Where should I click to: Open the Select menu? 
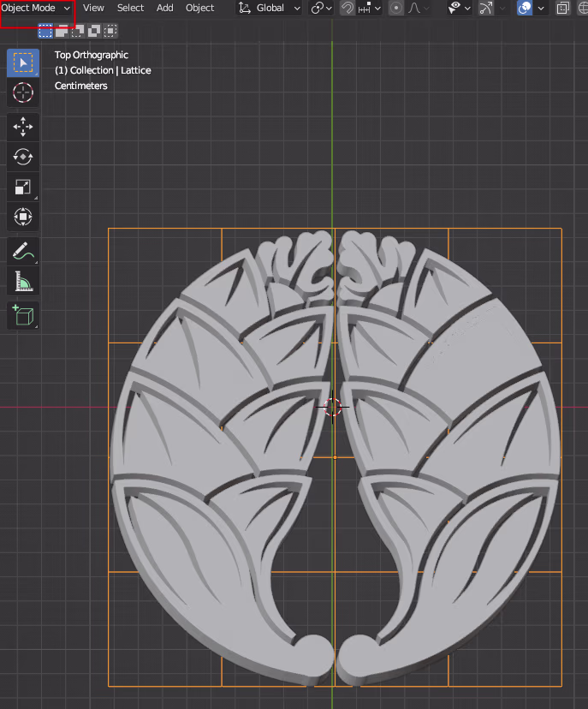130,9
